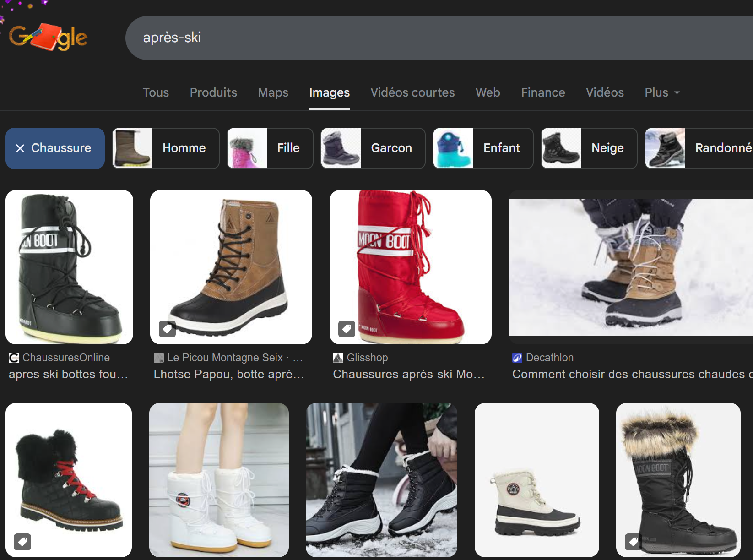Apply the Garcon filter chip
The height and width of the screenshot is (560, 753).
click(x=373, y=148)
